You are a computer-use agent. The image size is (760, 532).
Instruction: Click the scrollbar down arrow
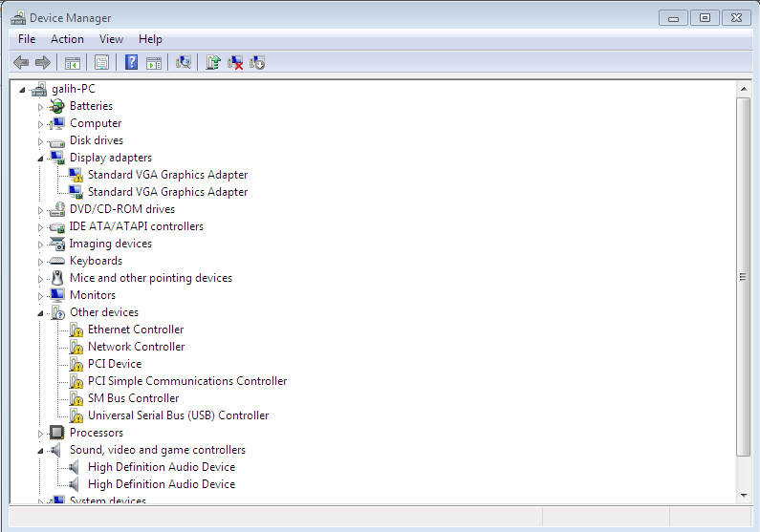(744, 496)
